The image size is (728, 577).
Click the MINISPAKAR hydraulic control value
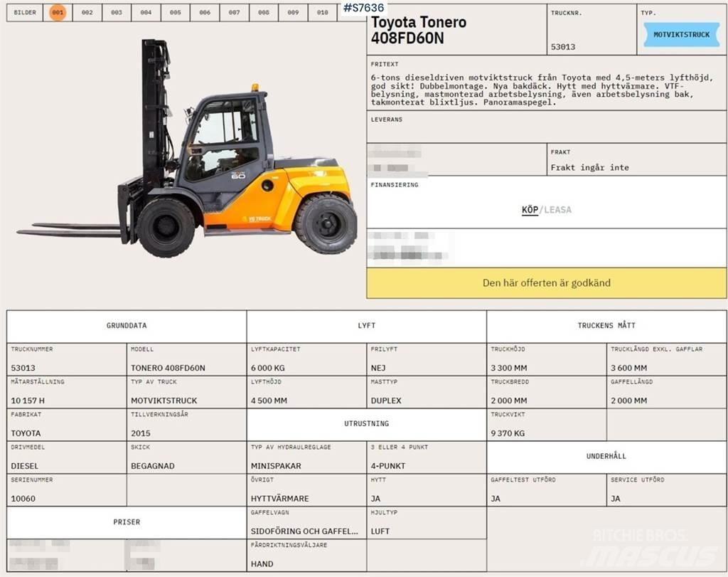tap(276, 466)
